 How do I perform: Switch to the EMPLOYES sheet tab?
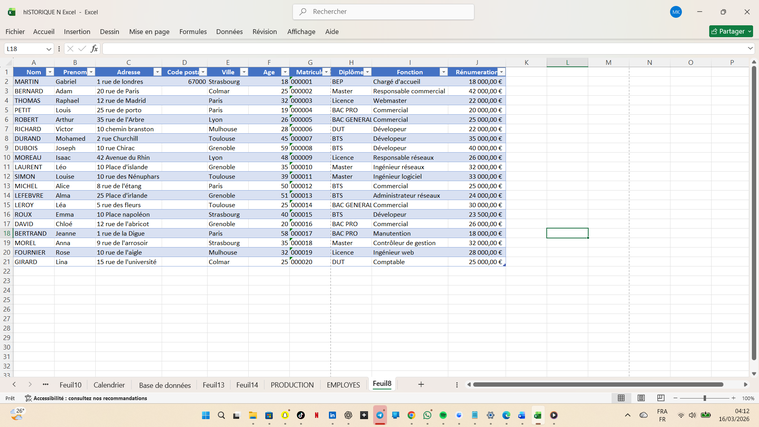(x=343, y=384)
